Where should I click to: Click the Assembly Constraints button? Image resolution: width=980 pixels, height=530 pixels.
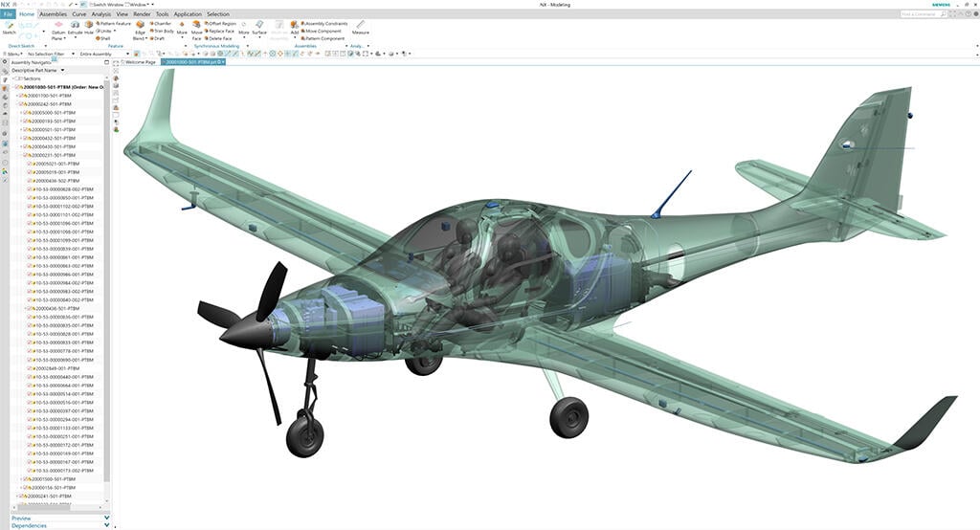coord(325,23)
